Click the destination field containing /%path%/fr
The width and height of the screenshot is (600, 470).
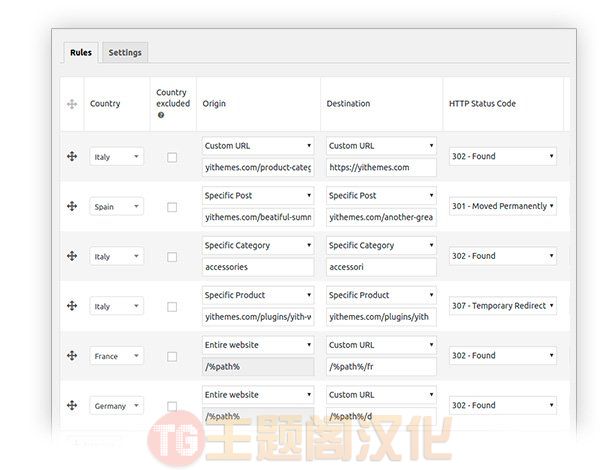[x=381, y=366]
